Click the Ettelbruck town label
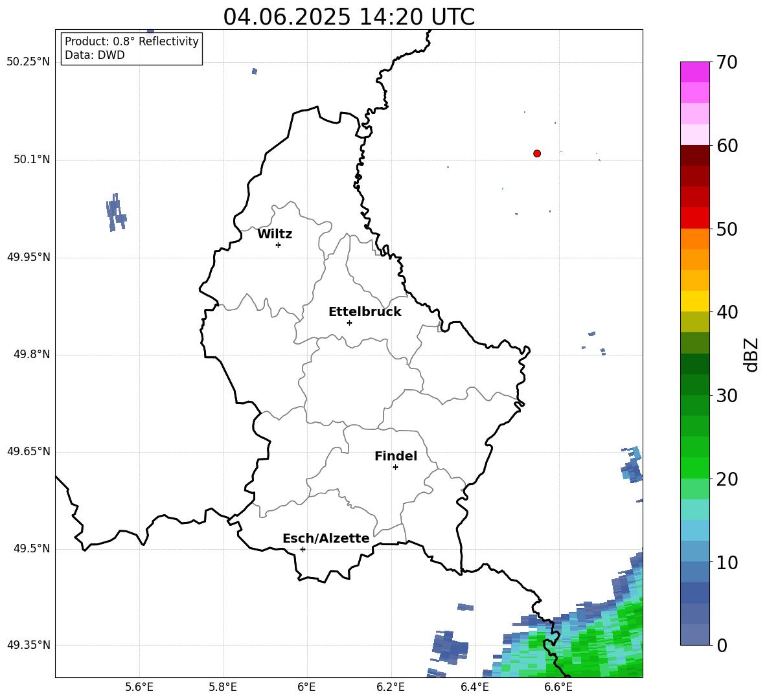Image resolution: width=767 pixels, height=700 pixels. pyautogui.click(x=365, y=312)
